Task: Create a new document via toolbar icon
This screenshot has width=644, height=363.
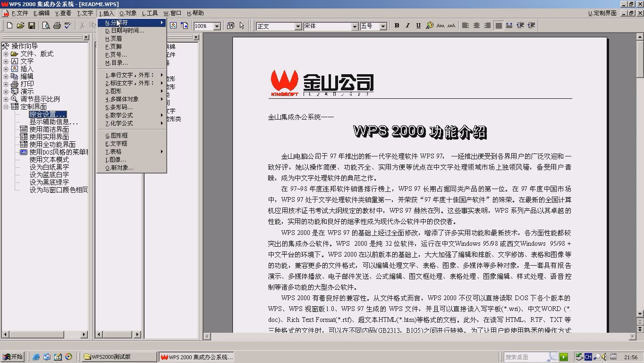Action: (x=9, y=26)
